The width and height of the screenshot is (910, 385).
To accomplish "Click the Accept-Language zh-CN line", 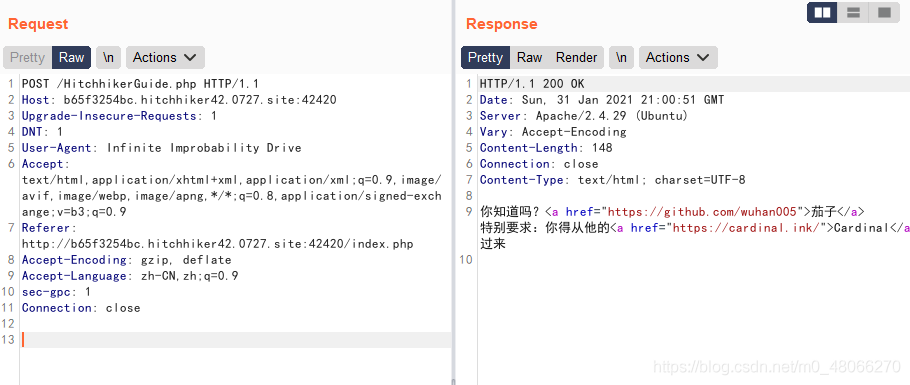I will click(x=130, y=276).
